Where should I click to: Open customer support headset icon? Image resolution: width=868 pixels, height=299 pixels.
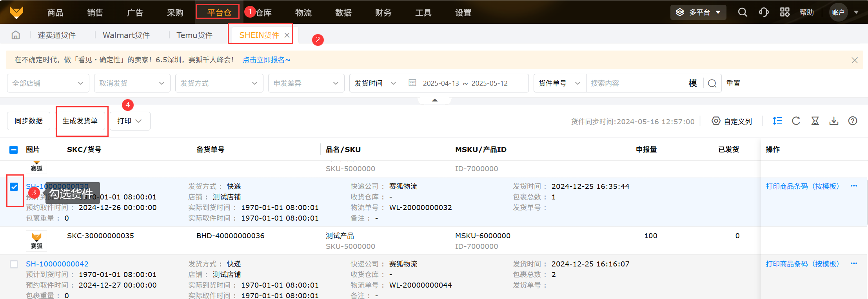pyautogui.click(x=763, y=13)
